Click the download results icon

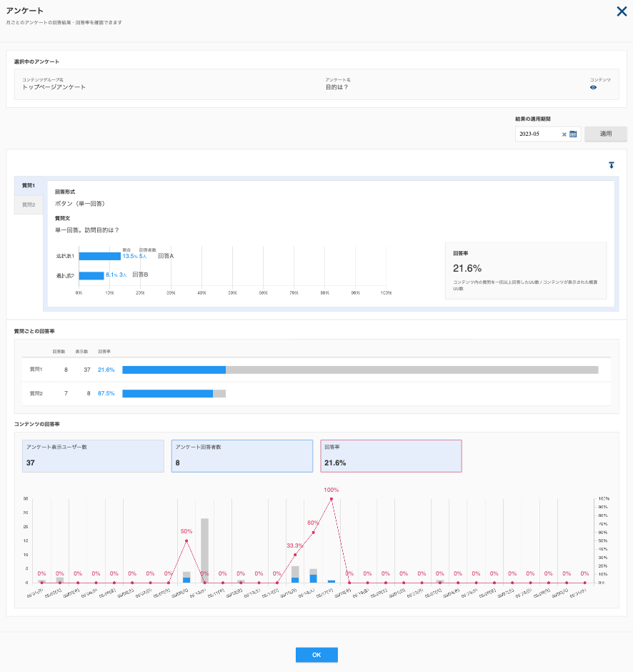611,165
